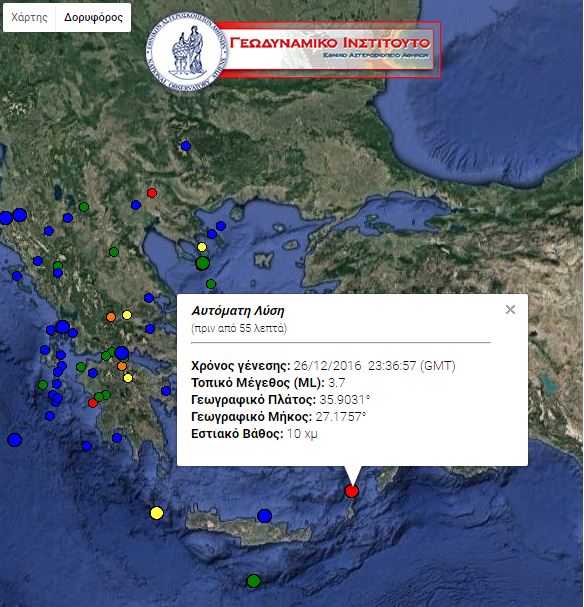Click the National Observatory of Athens seal
Screen dimensions: 584x607
click(x=186, y=51)
